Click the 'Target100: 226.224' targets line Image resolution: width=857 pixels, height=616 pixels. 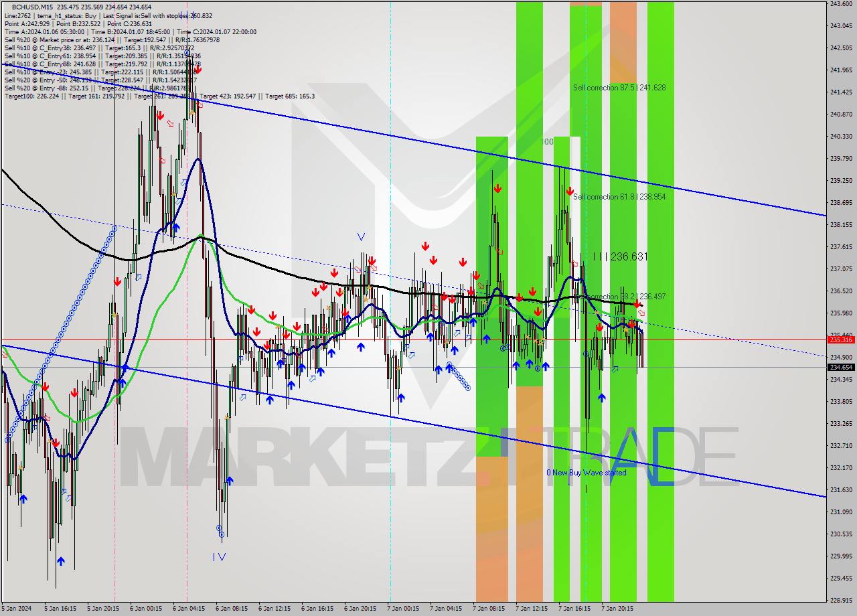click(159, 96)
